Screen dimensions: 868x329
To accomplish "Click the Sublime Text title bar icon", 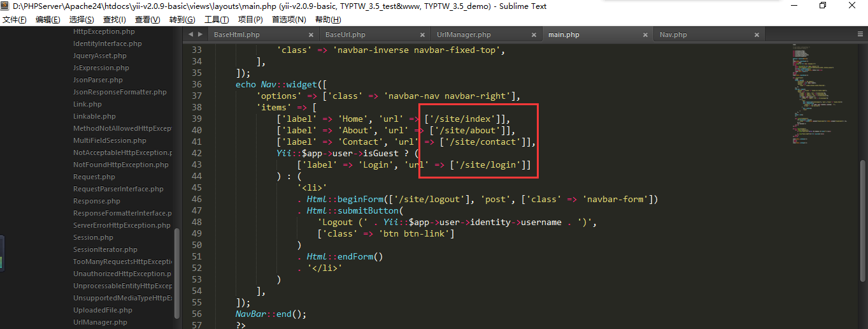I will click(6, 6).
